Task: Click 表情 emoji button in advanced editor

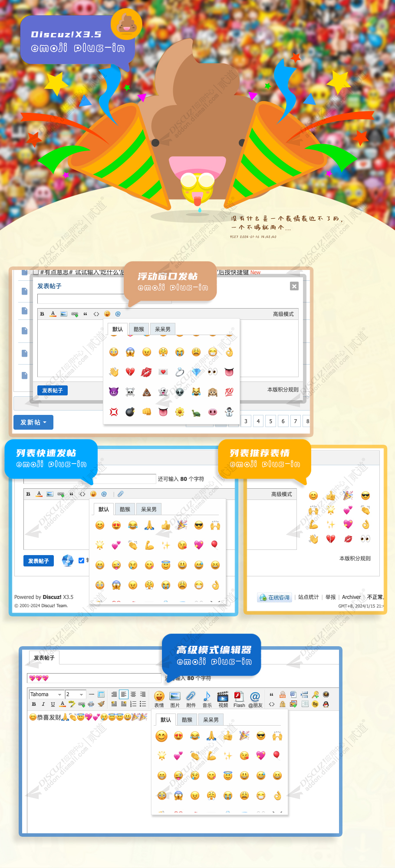Action: coord(159,699)
